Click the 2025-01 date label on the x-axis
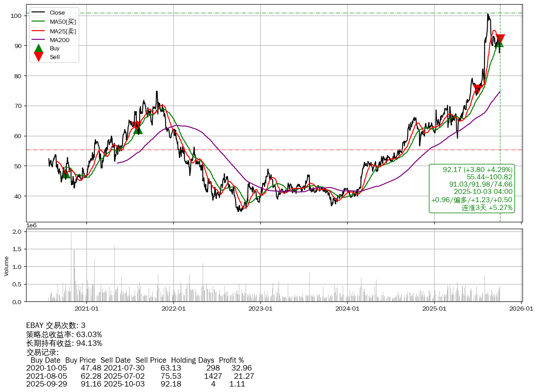 (x=434, y=309)
